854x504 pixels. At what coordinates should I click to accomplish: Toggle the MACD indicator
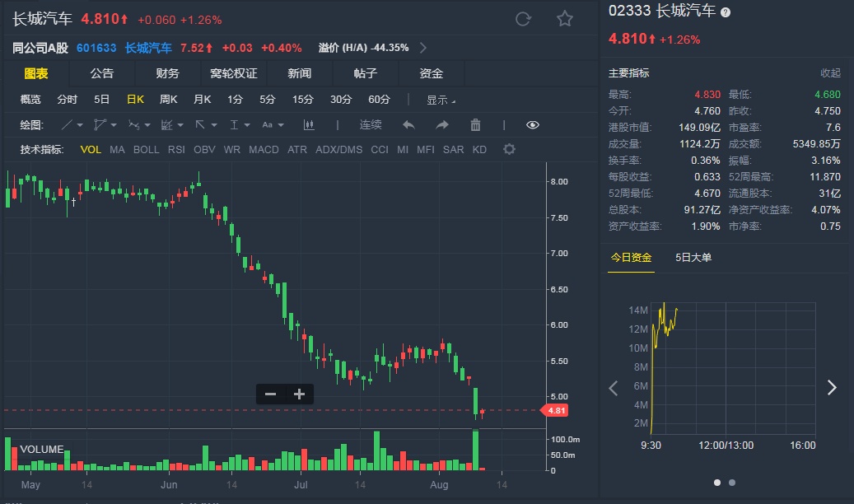264,150
